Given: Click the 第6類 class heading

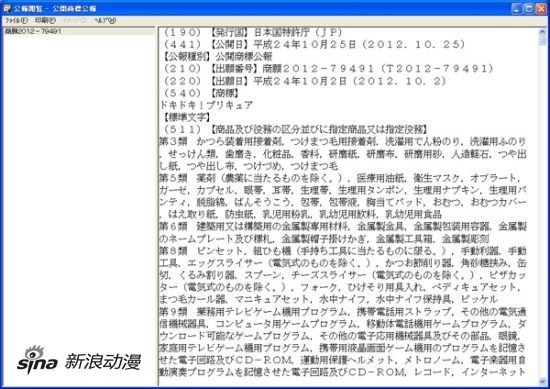Looking at the screenshot, I should pyautogui.click(x=173, y=227).
